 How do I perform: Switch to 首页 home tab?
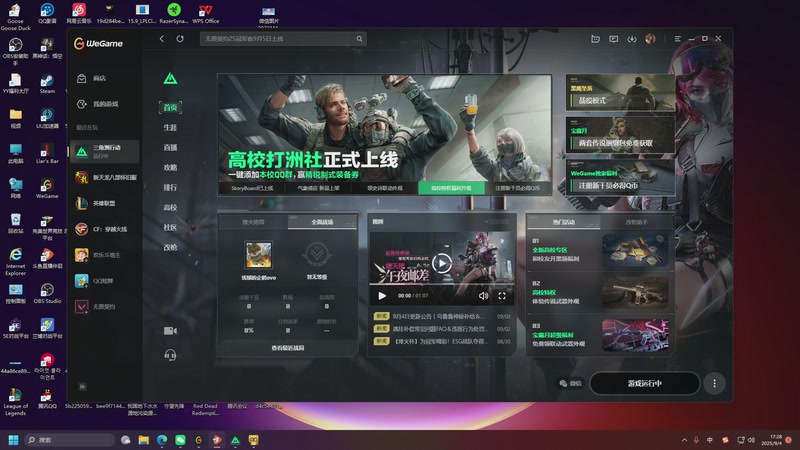click(x=170, y=107)
